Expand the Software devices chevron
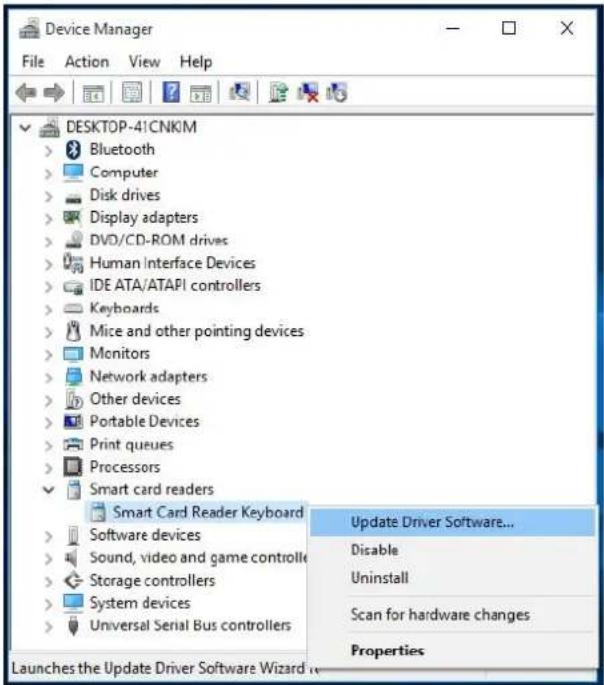This screenshot has height=685, width=604. point(48,536)
